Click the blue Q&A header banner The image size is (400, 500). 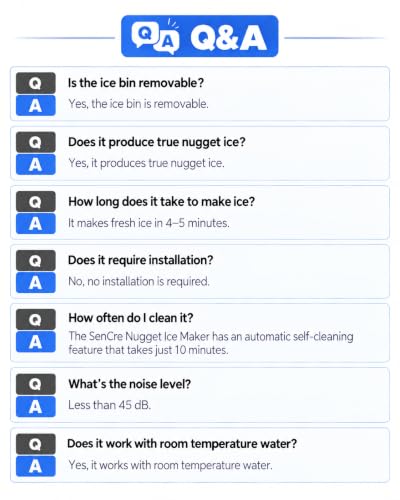[200, 36]
